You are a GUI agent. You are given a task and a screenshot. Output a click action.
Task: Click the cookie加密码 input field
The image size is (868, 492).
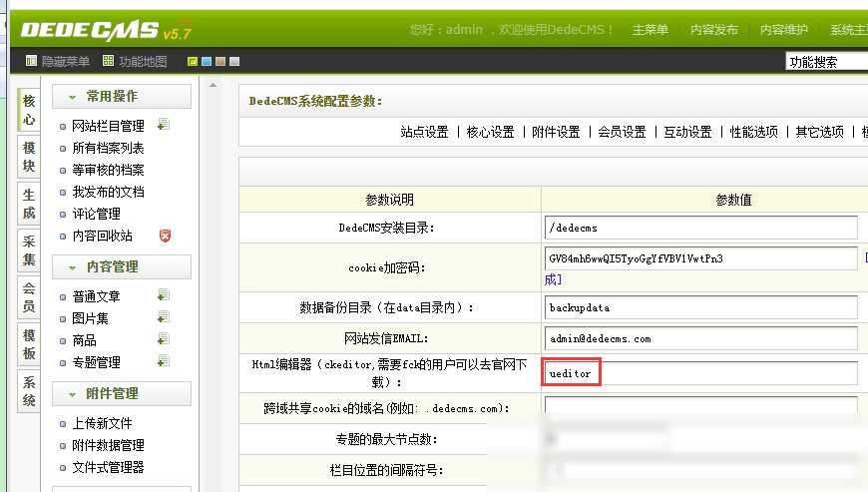pyautogui.click(x=700, y=258)
